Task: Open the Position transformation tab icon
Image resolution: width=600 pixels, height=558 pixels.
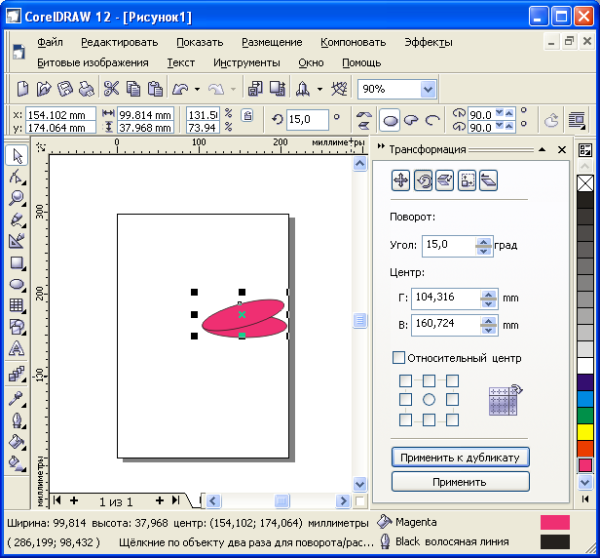Action: pyautogui.click(x=401, y=180)
